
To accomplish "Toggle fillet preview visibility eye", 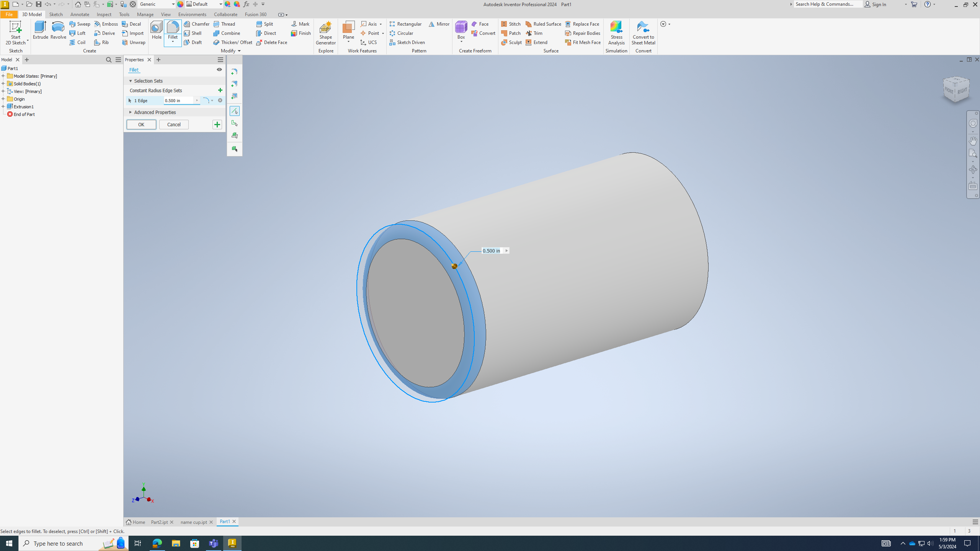I will [x=219, y=70].
